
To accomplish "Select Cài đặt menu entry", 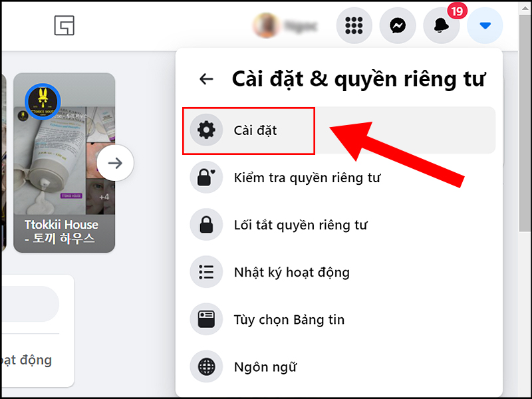I will pos(339,130).
